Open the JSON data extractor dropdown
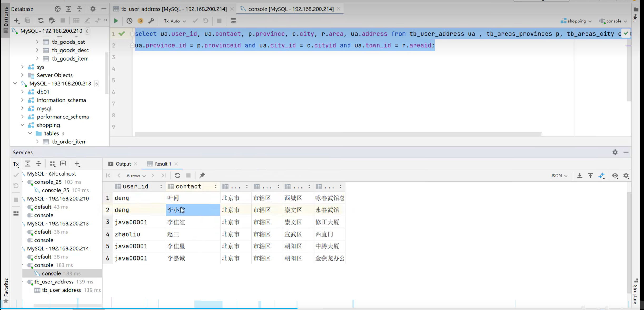The height and width of the screenshot is (310, 644). tap(559, 176)
